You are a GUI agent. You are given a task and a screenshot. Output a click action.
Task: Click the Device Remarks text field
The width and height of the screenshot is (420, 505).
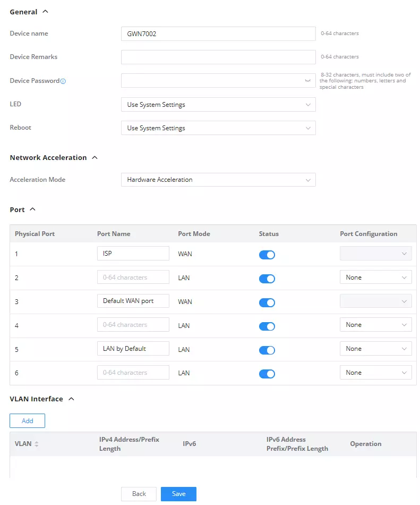click(x=218, y=57)
